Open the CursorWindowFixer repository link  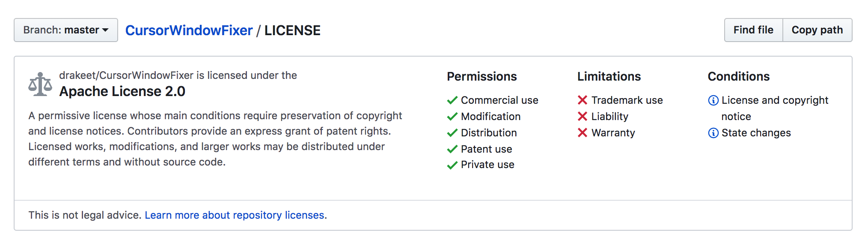coord(189,30)
